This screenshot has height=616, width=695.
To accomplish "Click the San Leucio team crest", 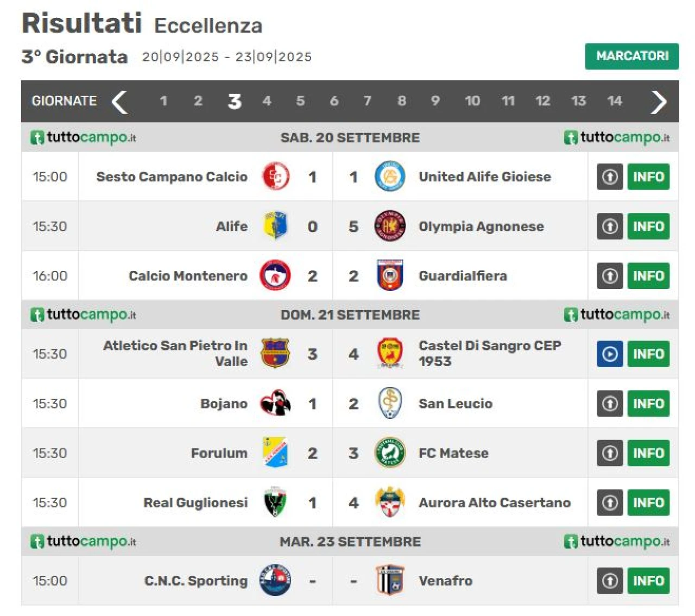I will tap(390, 403).
